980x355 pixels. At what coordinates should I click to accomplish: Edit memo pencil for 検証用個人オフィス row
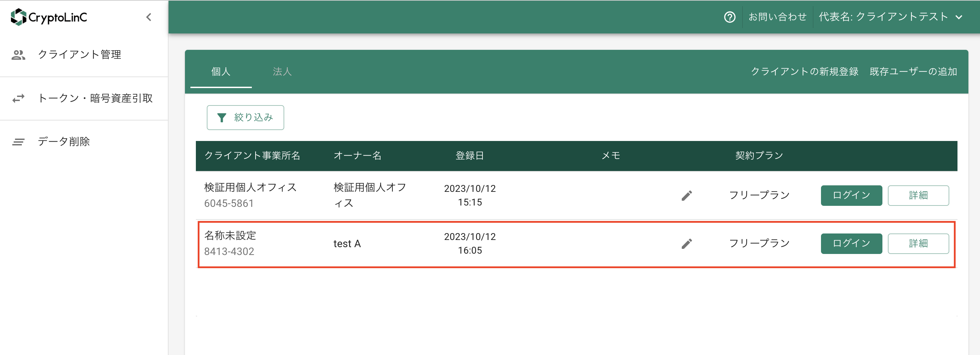[x=687, y=196]
